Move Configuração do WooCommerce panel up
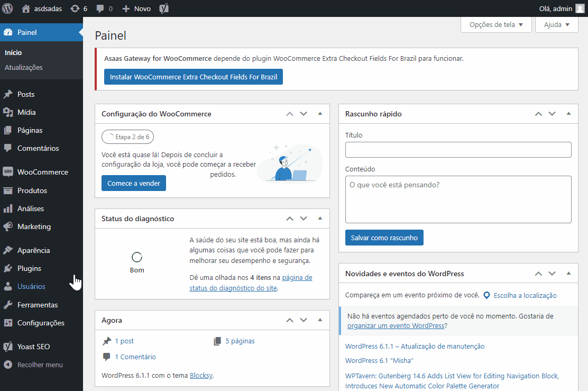 click(289, 114)
